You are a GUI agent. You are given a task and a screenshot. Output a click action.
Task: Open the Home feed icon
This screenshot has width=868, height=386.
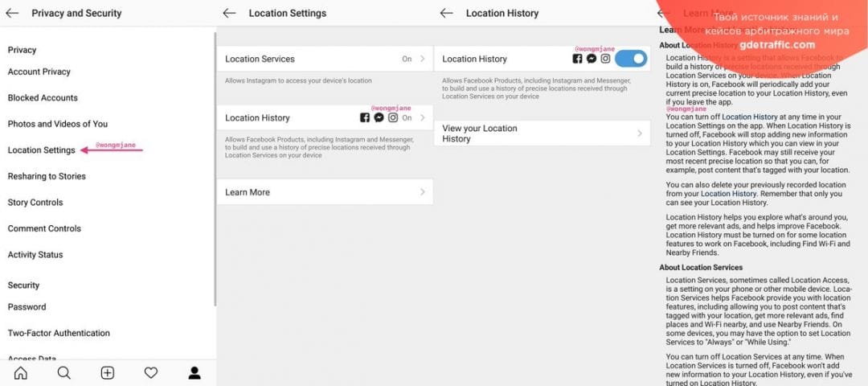click(21, 372)
